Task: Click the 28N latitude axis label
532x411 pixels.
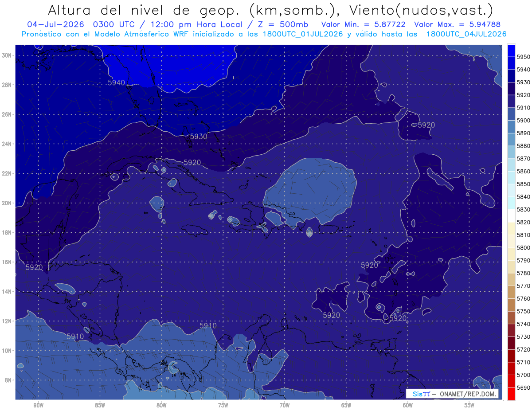Action: (7, 85)
